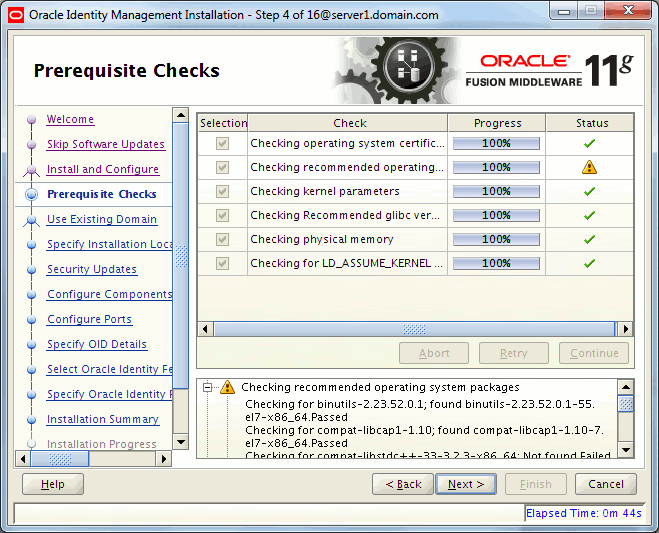Open the Help button
Image resolution: width=659 pixels, height=533 pixels.
53,484
